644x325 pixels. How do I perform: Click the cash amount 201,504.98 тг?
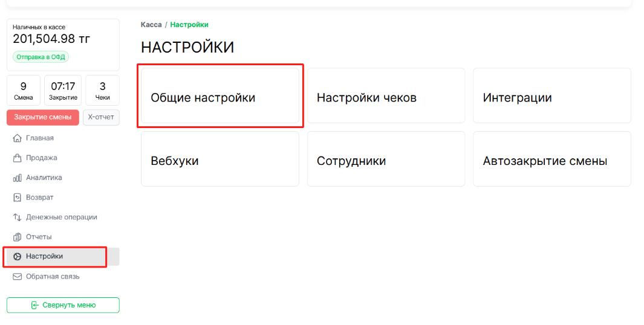[51, 39]
